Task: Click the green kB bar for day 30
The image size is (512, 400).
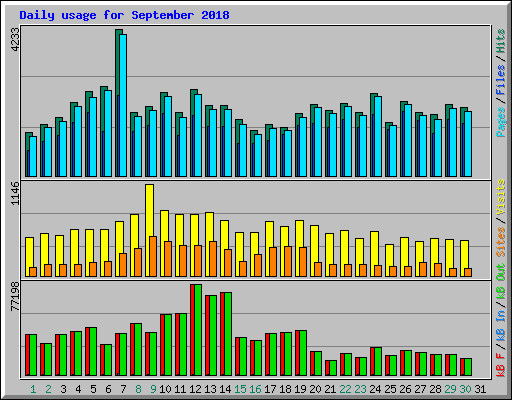Action: pyautogui.click(x=468, y=367)
